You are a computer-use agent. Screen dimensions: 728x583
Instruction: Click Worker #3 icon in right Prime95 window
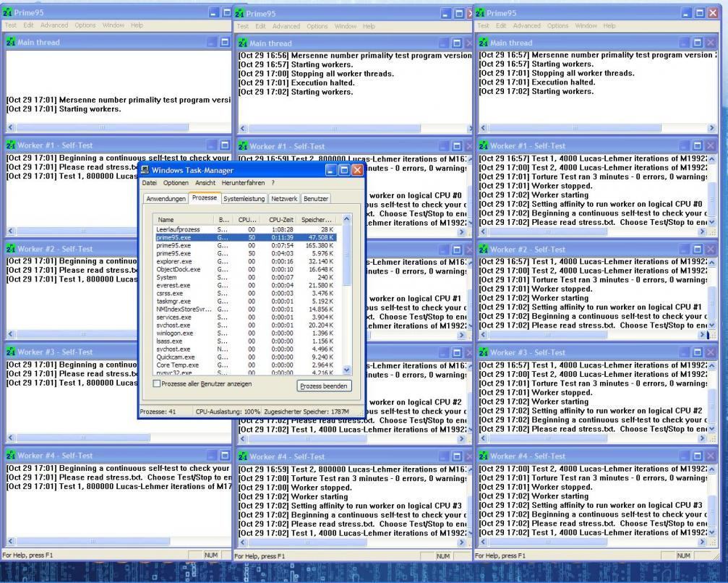pos(484,352)
